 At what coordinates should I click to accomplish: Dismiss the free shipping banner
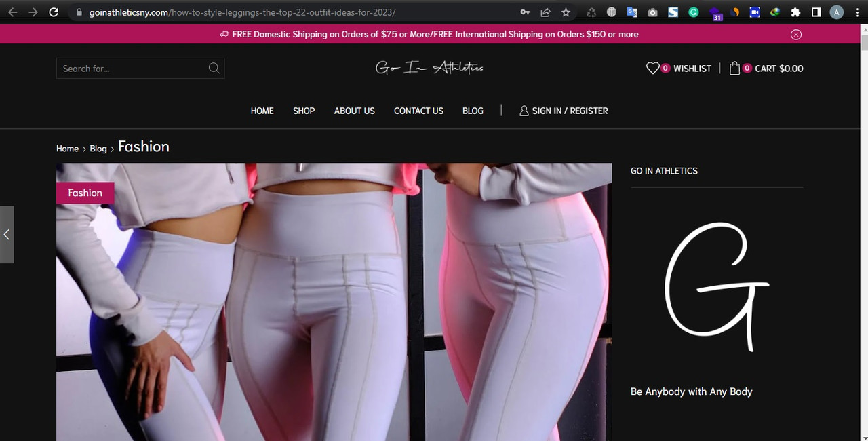pyautogui.click(x=796, y=35)
